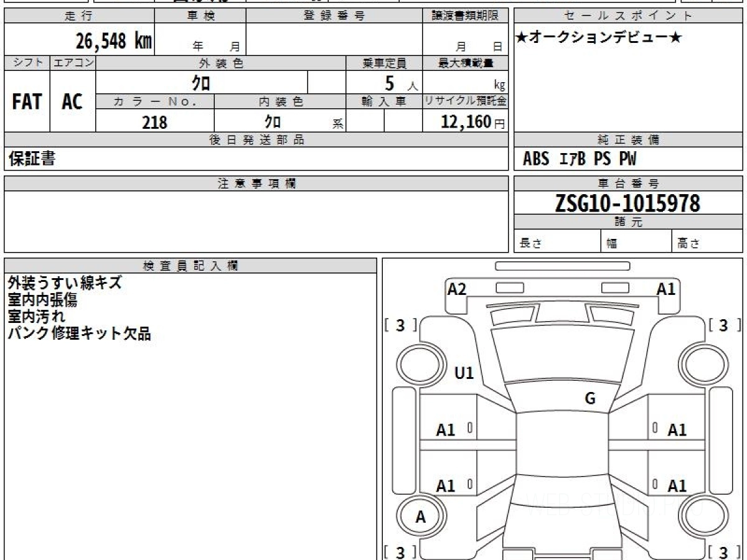Select the 外装うすい線キズ inspector note

point(65,283)
